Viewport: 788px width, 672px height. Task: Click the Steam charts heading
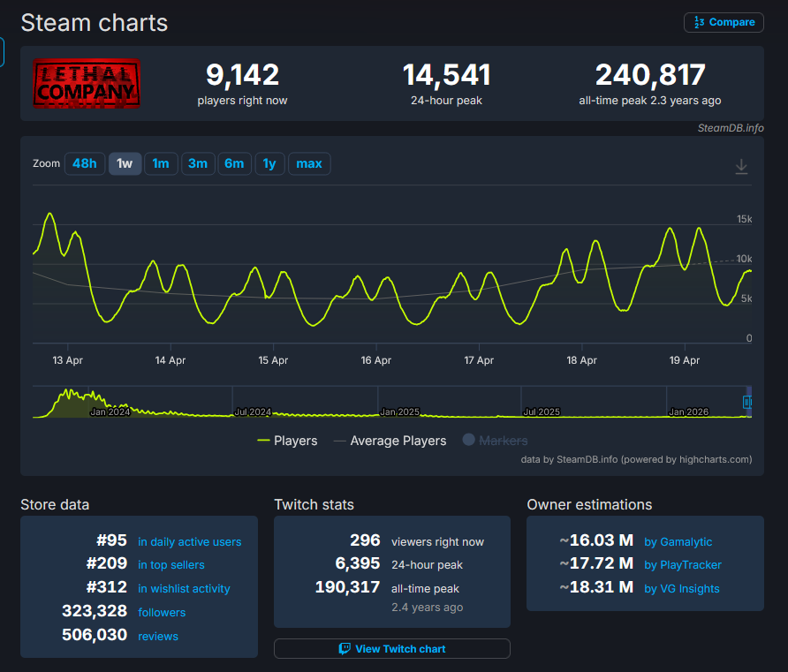pos(94,23)
